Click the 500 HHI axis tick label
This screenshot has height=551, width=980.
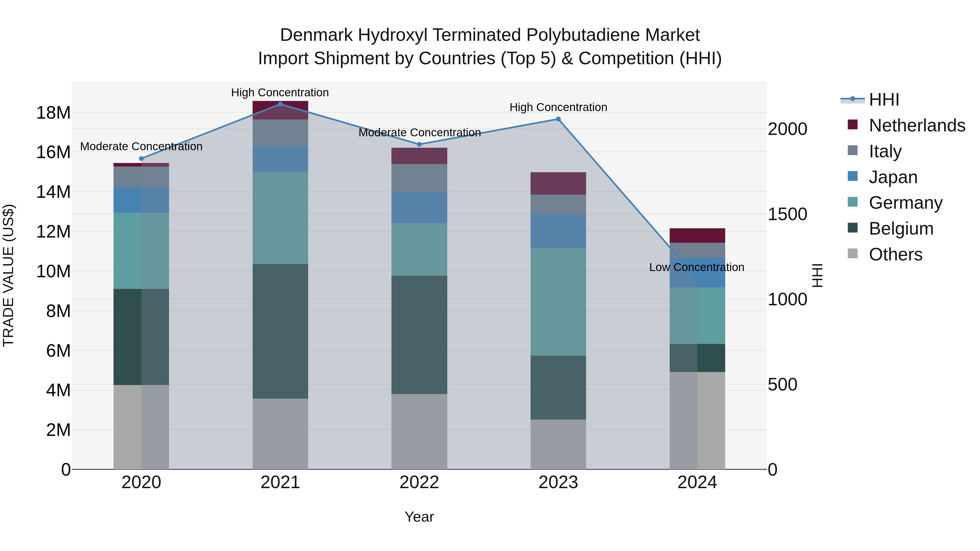[x=783, y=384]
